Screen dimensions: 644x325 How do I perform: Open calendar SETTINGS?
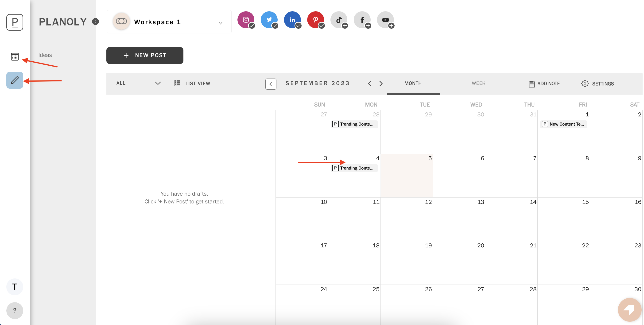pyautogui.click(x=597, y=84)
